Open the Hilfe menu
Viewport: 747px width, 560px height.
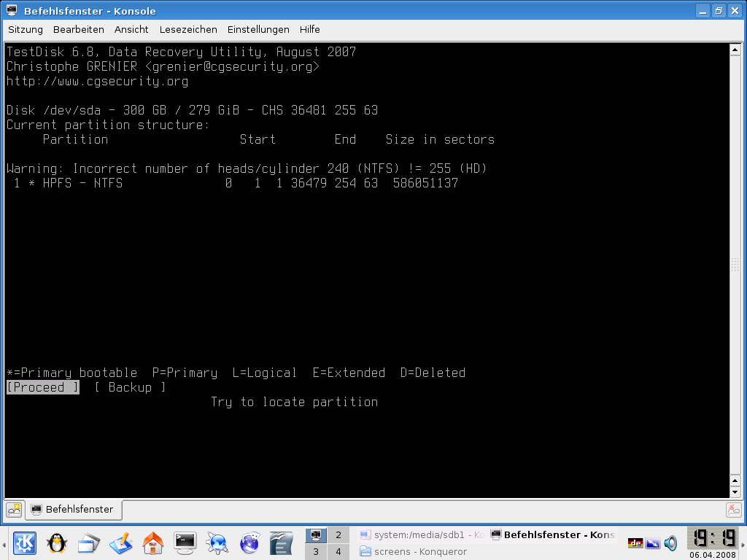point(309,29)
